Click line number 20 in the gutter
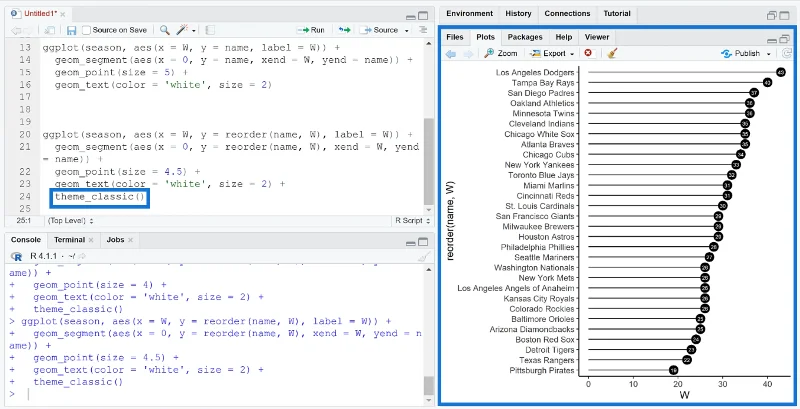The image size is (800, 409). 25,135
